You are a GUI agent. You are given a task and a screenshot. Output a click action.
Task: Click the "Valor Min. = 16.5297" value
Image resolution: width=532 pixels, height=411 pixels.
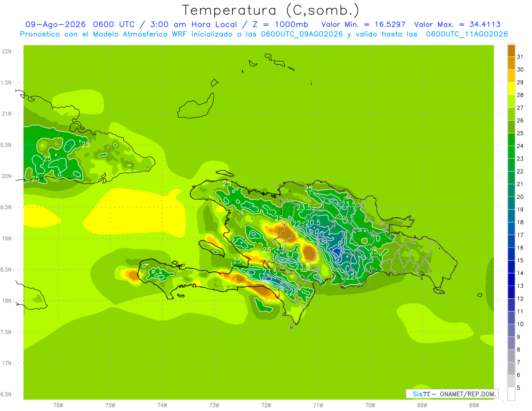[363, 24]
